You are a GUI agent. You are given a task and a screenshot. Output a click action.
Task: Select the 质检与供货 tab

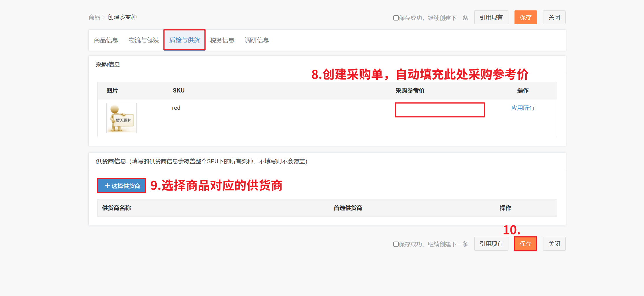click(x=184, y=40)
